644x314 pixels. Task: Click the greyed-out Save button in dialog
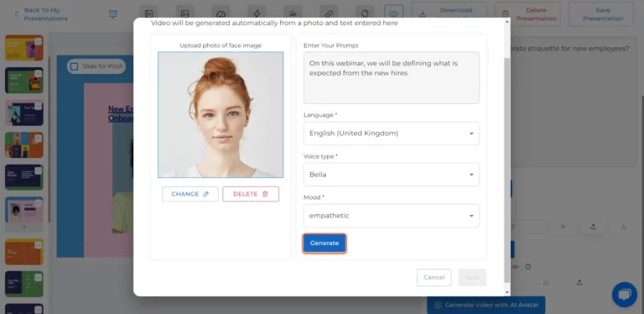[472, 277]
